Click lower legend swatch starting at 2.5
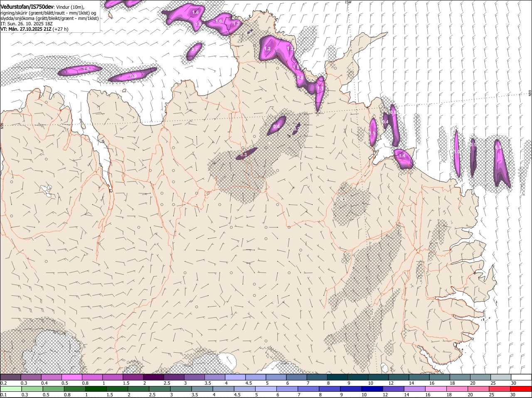Screen dimensions: 532x398 pos(160,389)
